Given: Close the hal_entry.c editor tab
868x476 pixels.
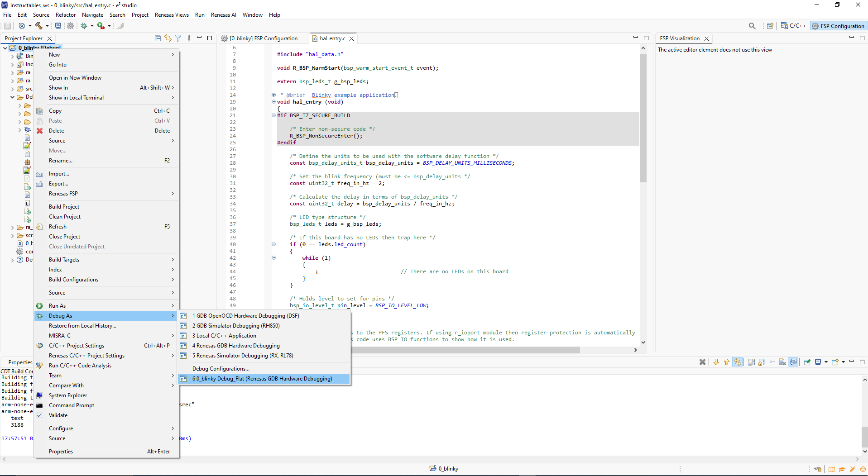Looking at the screenshot, I should coord(351,39).
